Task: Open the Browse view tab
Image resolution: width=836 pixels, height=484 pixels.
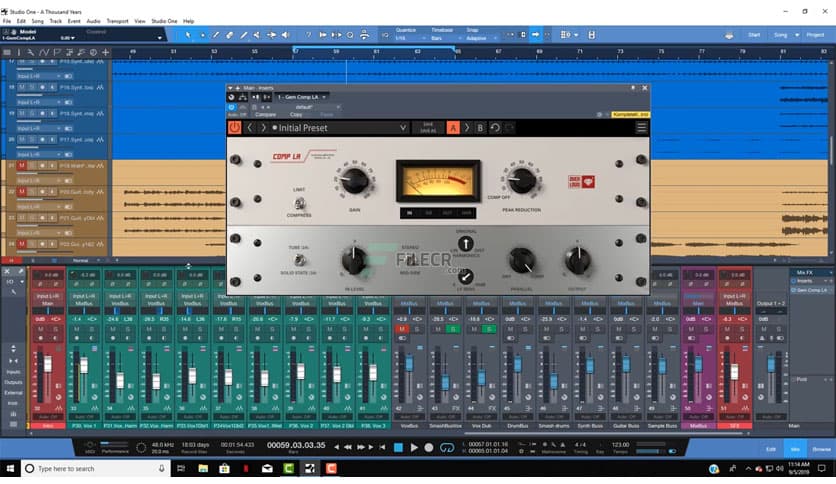Action: (x=821, y=449)
